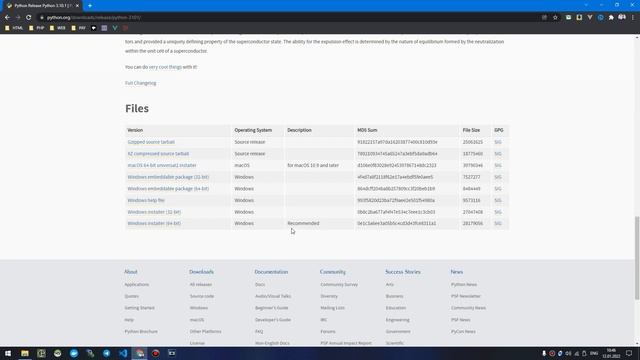The width and height of the screenshot is (640, 360).
Task: Click the microphone icon in system tray
Action: click(544, 353)
